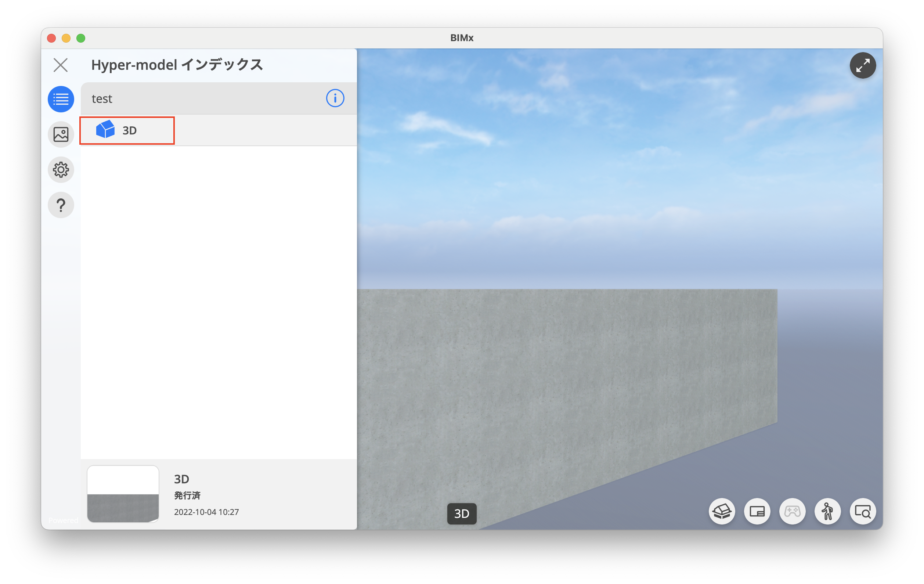
Task: Switch to walk mode person icon
Action: pyautogui.click(x=827, y=511)
